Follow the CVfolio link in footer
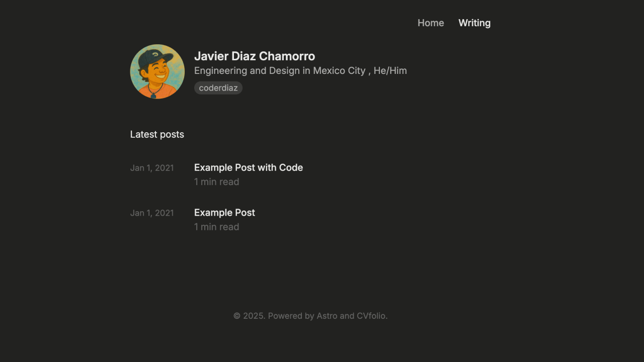This screenshot has width=644, height=362. tap(371, 316)
